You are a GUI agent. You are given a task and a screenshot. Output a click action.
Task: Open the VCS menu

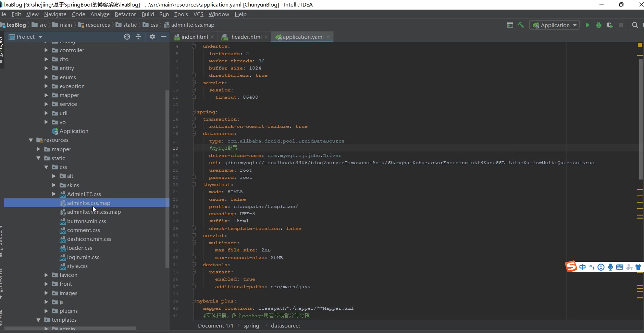pyautogui.click(x=198, y=14)
